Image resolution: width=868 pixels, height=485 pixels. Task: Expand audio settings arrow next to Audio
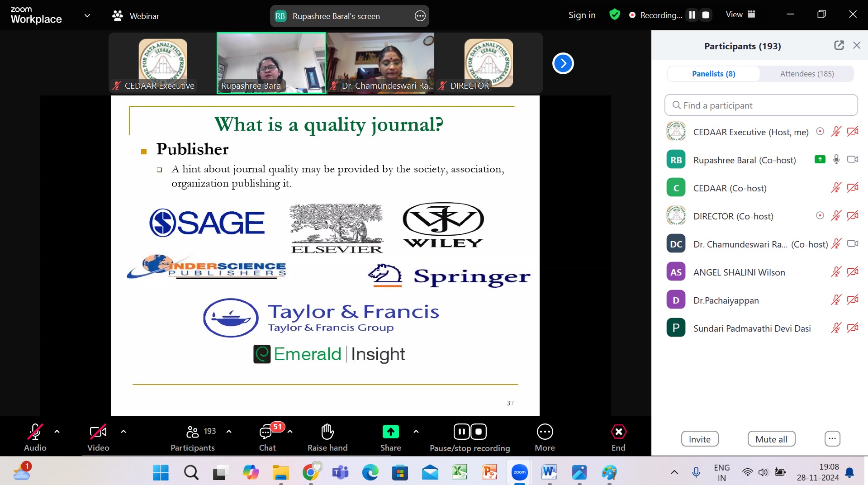57,432
